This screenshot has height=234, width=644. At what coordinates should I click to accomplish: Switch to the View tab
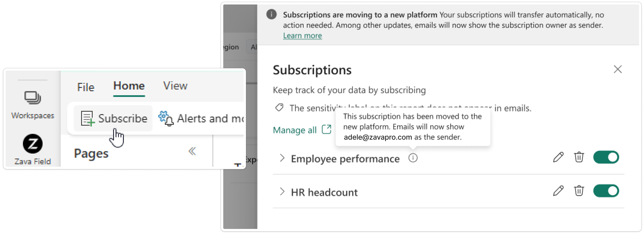[175, 86]
